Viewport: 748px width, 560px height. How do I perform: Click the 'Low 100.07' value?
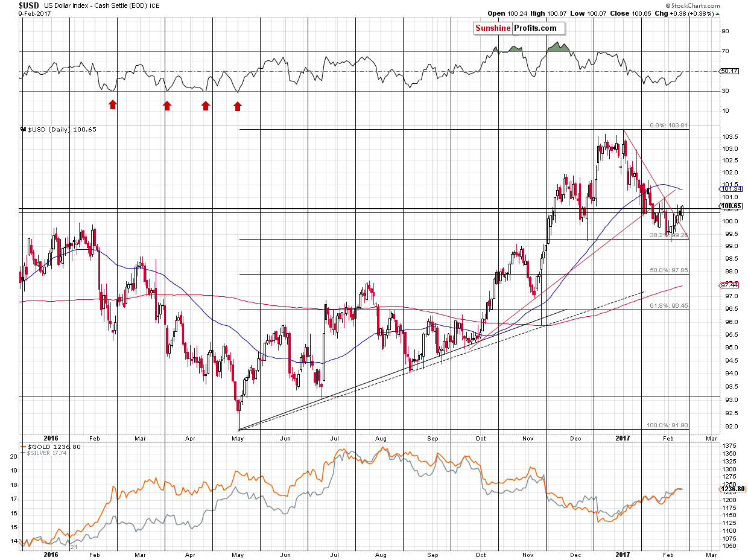(589, 13)
